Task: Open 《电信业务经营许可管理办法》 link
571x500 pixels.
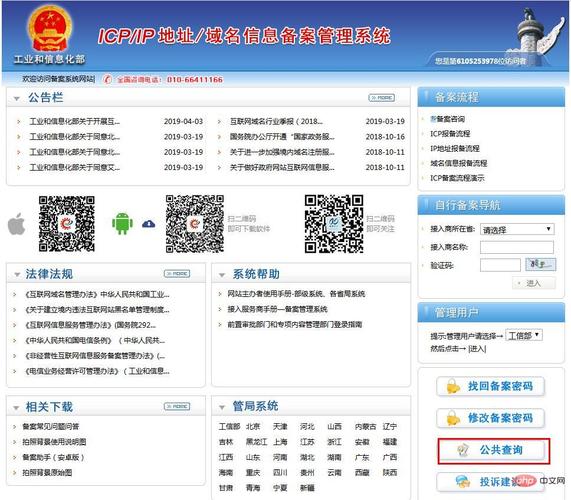Action: coord(97,371)
